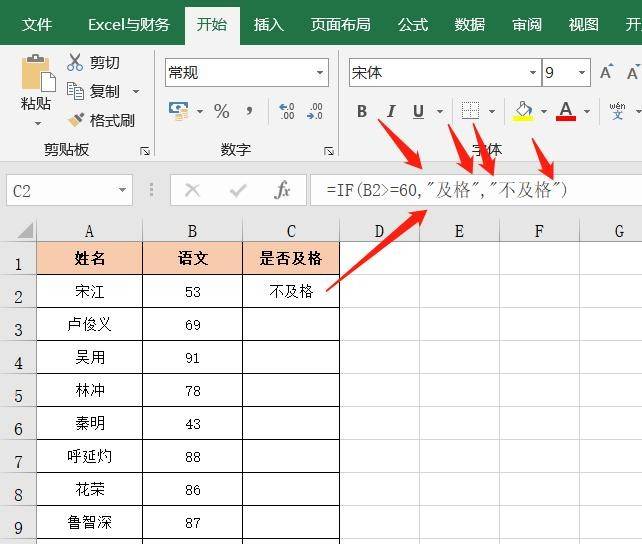Select cell with 不及格 result
Viewport: 642px width, 544px height.
291,291
